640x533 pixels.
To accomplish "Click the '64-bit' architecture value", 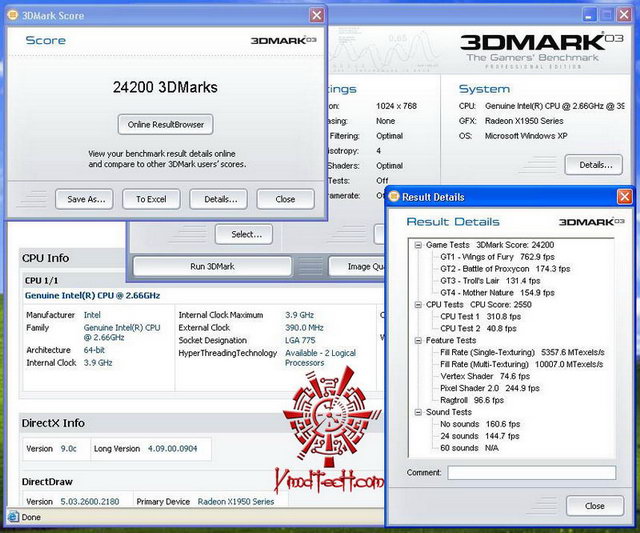I will click(x=94, y=350).
